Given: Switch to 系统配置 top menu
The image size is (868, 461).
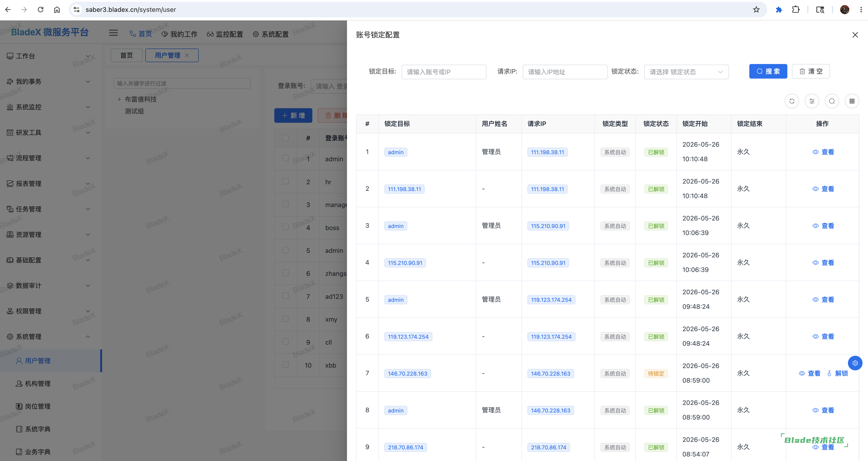Looking at the screenshot, I should click(271, 34).
